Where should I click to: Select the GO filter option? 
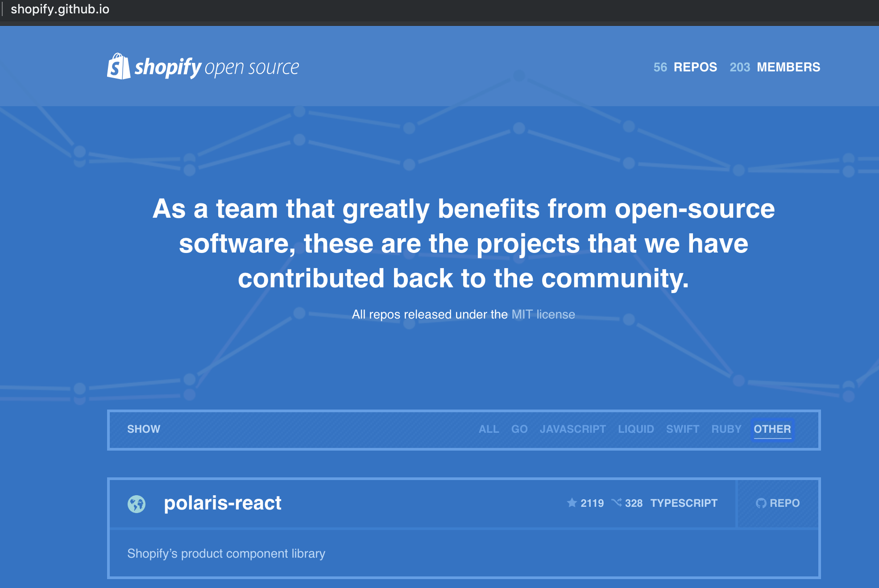point(519,429)
